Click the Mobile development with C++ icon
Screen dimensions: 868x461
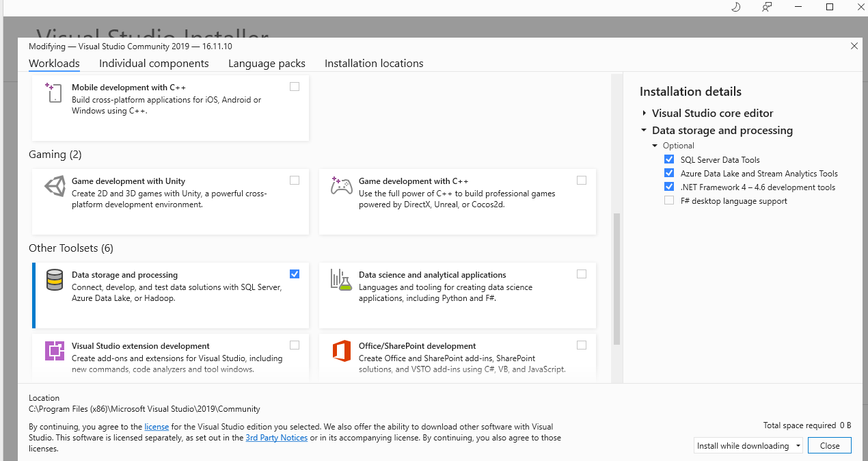[54, 92]
